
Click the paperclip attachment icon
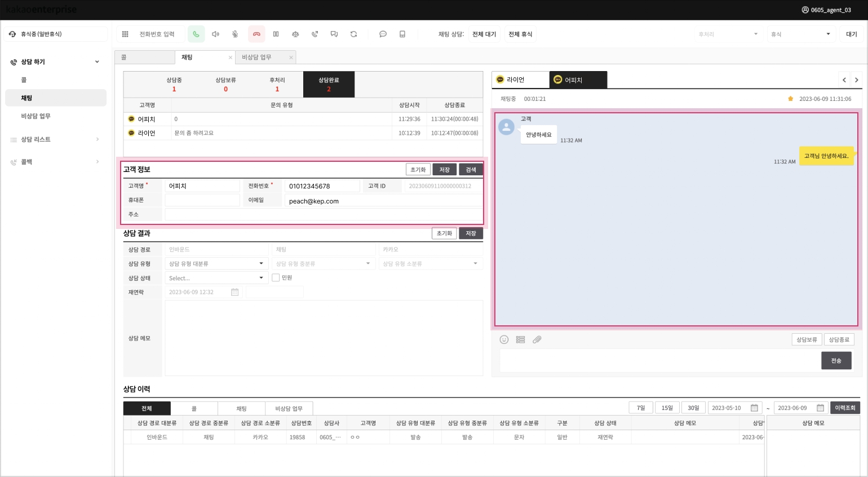pyautogui.click(x=537, y=339)
